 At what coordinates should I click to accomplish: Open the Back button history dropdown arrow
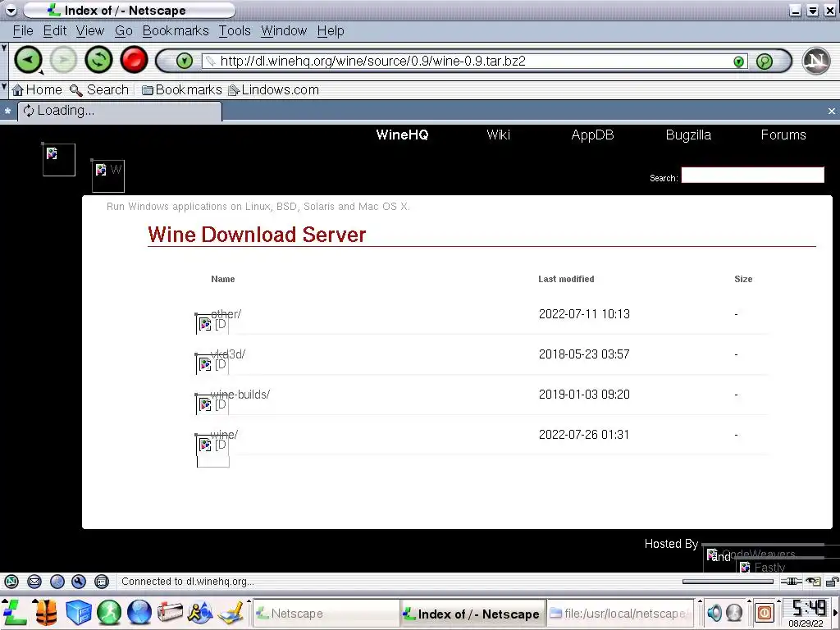click(41, 72)
